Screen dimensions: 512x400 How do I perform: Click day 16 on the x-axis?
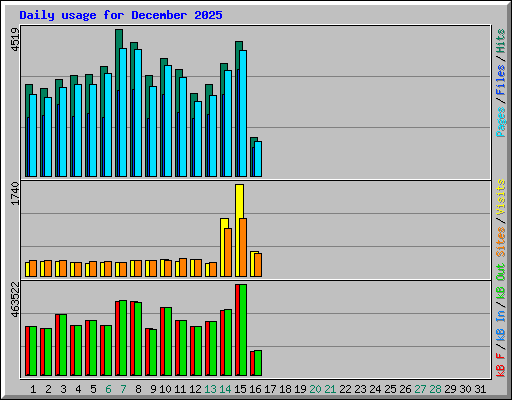pos(255,389)
